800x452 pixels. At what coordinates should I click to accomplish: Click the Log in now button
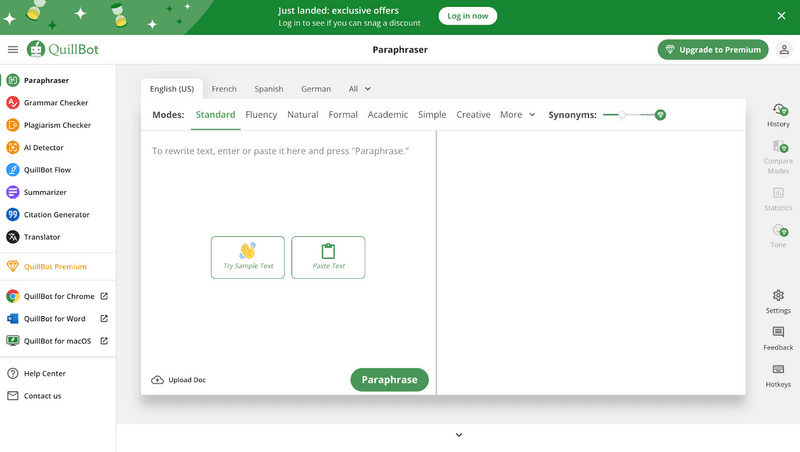click(x=467, y=16)
